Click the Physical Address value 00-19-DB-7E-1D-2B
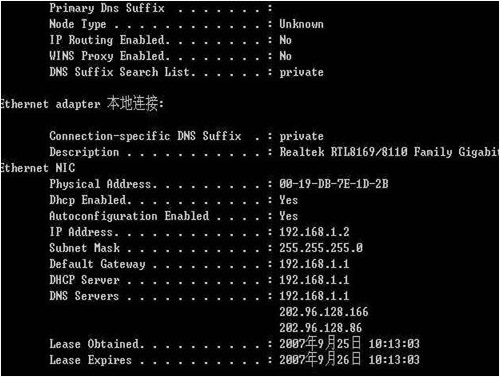The width and height of the screenshot is (500, 377). 334,184
